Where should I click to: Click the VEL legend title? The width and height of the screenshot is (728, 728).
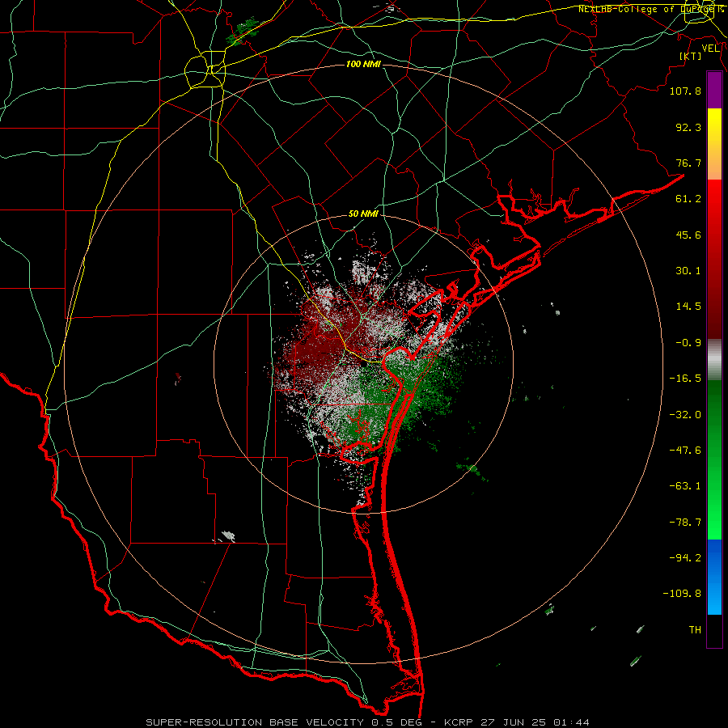[710, 49]
